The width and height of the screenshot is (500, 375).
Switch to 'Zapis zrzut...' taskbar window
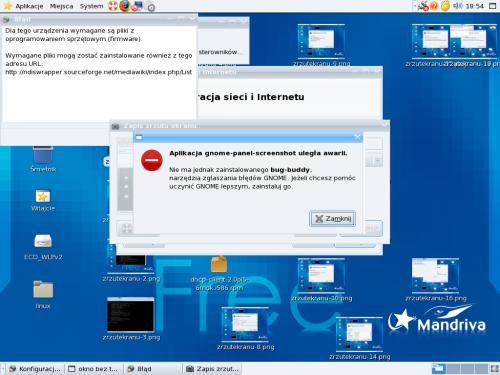pyautogui.click(x=212, y=369)
